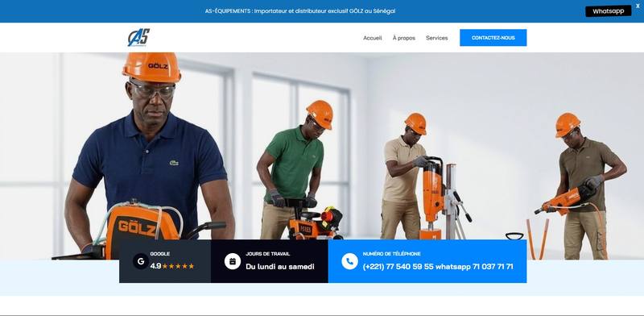
Task: Click the phone handset icon
Action: click(x=349, y=261)
